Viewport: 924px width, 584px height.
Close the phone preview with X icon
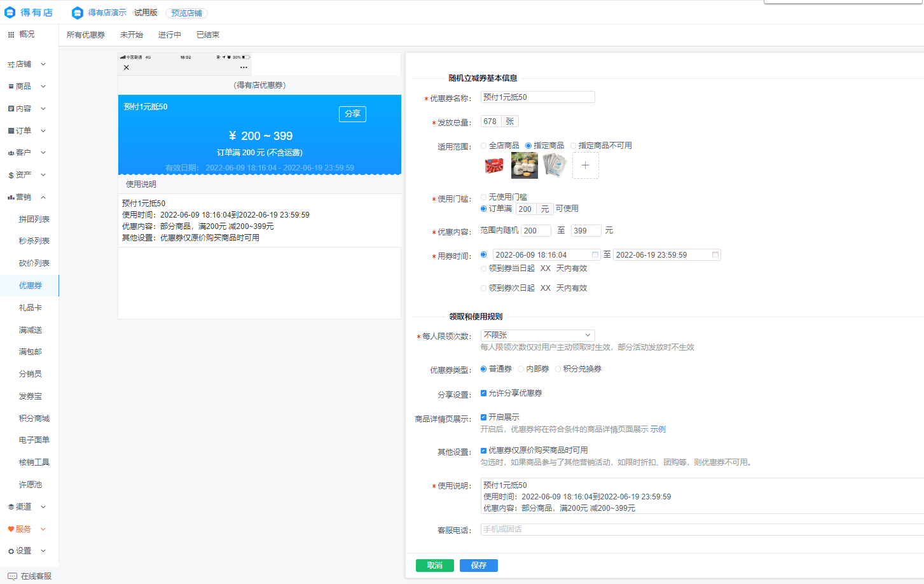(x=127, y=67)
